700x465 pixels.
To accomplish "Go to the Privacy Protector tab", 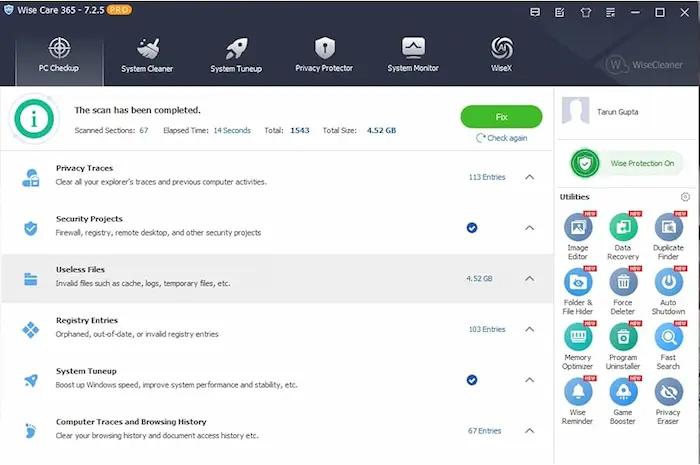I will (x=324, y=56).
